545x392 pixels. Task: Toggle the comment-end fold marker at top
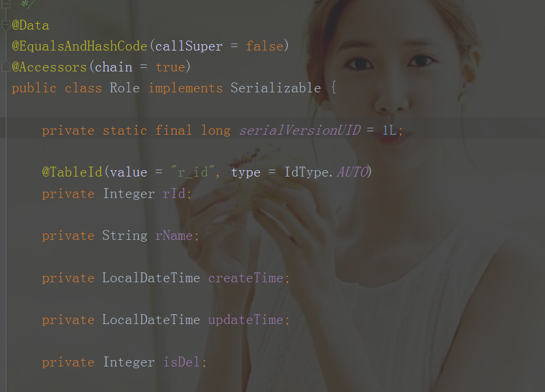(6, 4)
